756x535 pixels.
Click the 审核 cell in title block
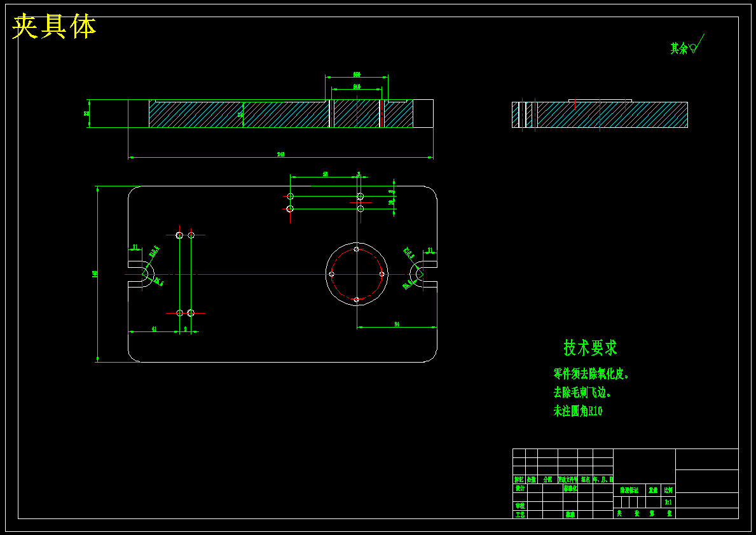coord(519,506)
